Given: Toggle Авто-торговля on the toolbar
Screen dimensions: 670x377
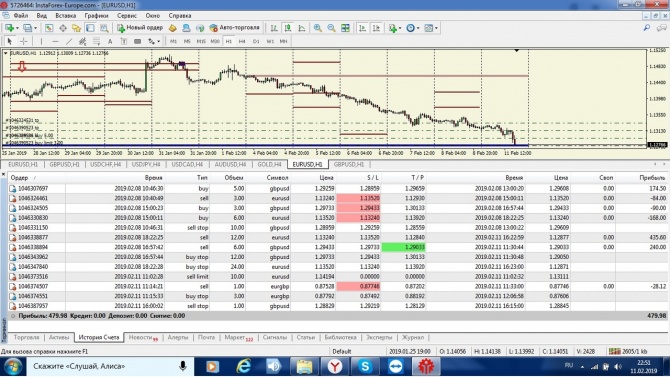Looking at the screenshot, I should click(234, 28).
